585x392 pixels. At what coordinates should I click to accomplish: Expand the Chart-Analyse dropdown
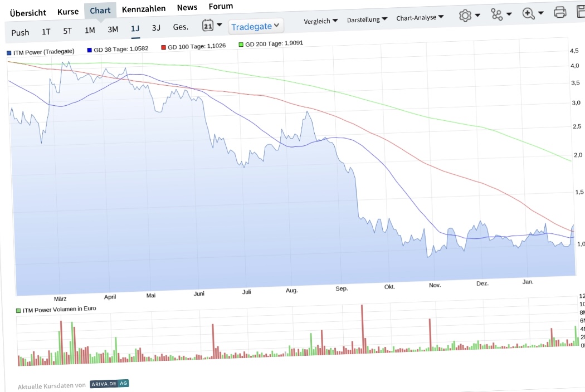tap(420, 17)
